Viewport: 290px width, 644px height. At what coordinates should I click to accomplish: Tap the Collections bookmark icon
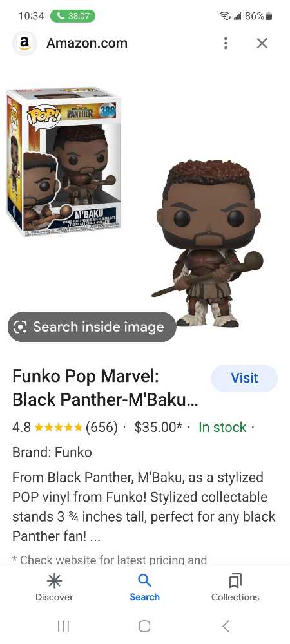[235, 581]
